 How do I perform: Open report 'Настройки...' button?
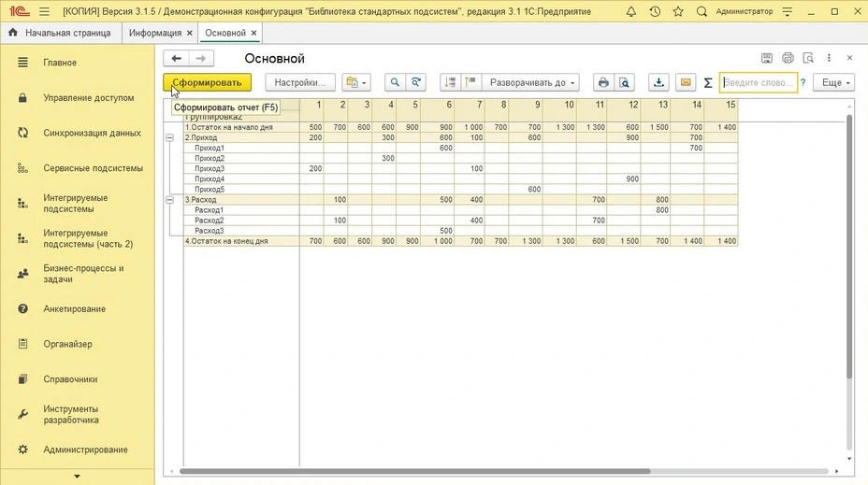coord(299,82)
